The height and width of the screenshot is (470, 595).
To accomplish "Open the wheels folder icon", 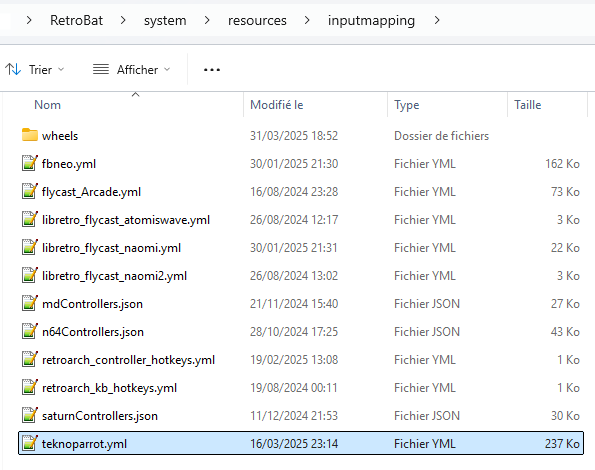I will [x=30, y=135].
